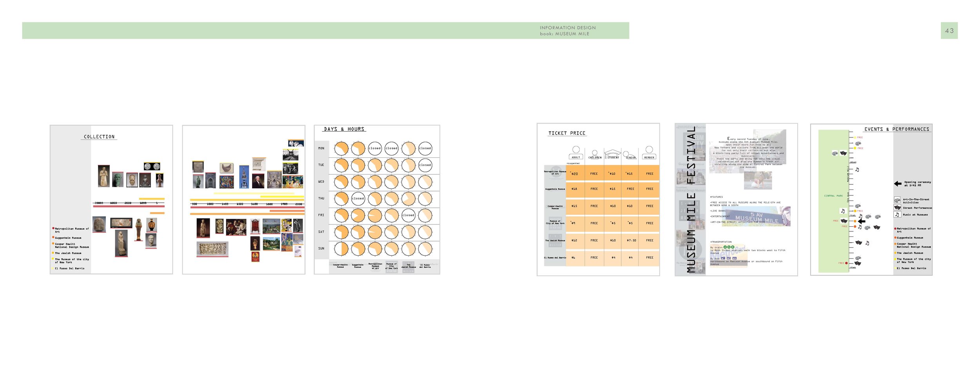The image size is (980, 377).
Task: Click the '1400' marker on the second timeline
Action: pos(225,204)
